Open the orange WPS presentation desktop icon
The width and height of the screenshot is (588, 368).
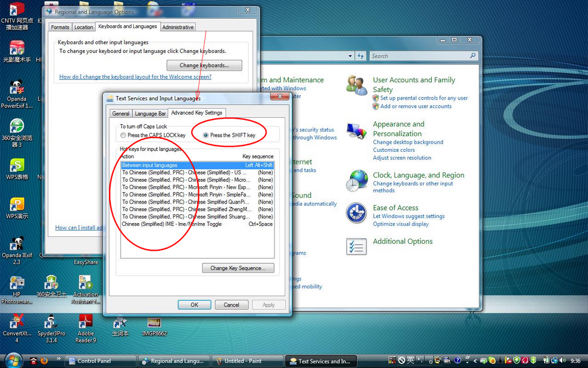click(17, 205)
